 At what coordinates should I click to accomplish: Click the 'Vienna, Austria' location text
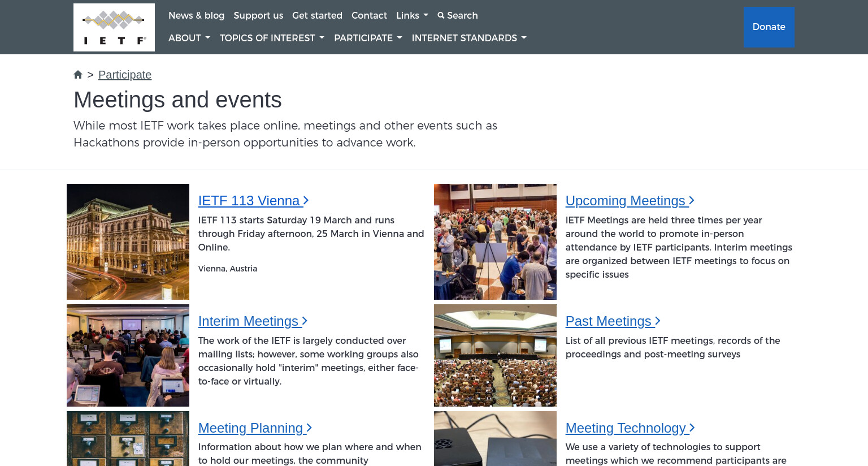pyautogui.click(x=228, y=269)
